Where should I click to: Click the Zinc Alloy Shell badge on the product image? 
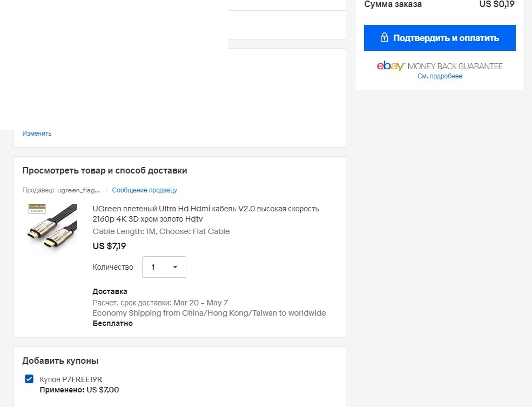37,209
